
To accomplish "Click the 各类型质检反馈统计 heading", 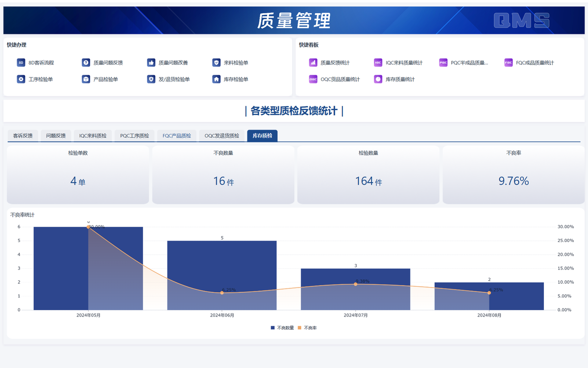I will pos(294,111).
